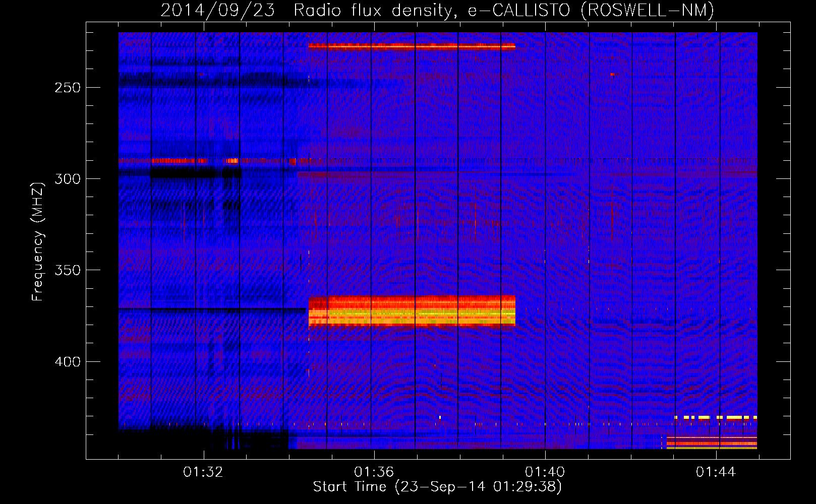Viewport: 816px width, 504px height.
Task: Click the 350 frequency tick label
Action: pos(68,271)
